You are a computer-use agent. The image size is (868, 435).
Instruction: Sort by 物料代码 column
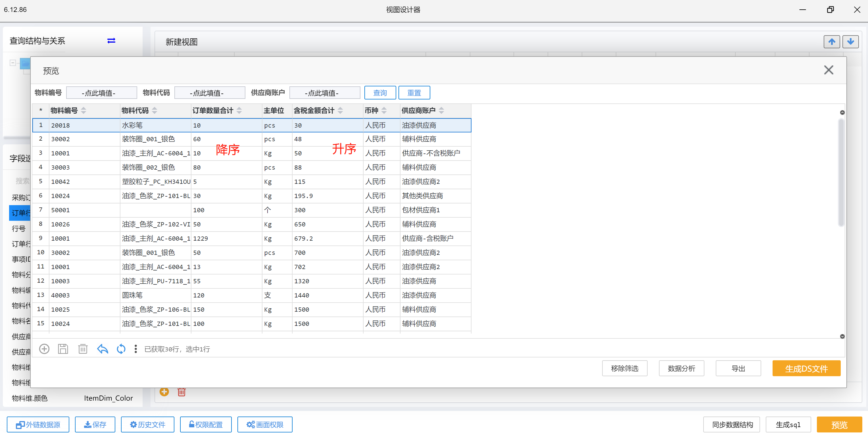pos(154,111)
